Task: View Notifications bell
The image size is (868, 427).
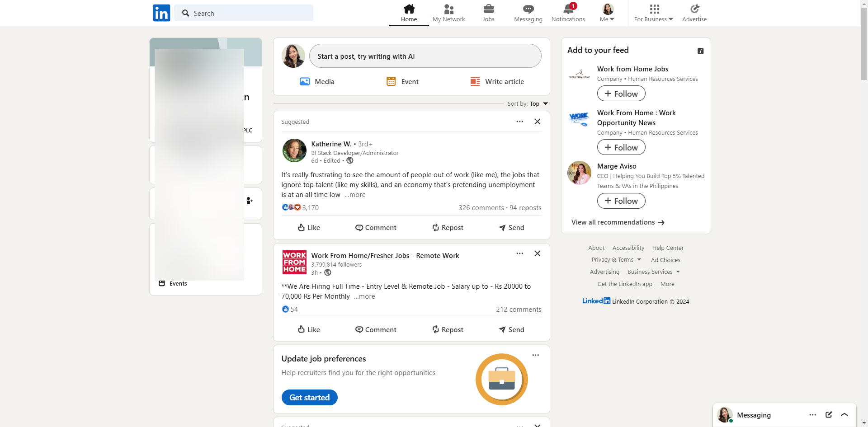Action: (568, 13)
